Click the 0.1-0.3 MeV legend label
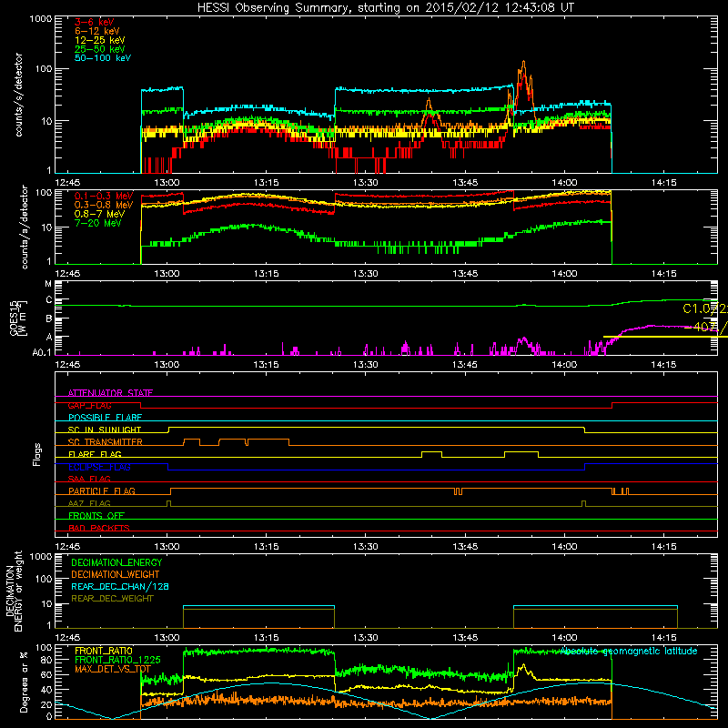Screen dimensions: 728x728 point(104,196)
